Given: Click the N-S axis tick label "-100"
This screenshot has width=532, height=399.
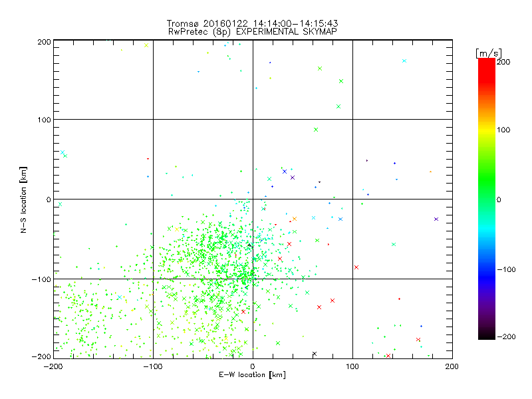Looking at the screenshot, I should [41, 279].
